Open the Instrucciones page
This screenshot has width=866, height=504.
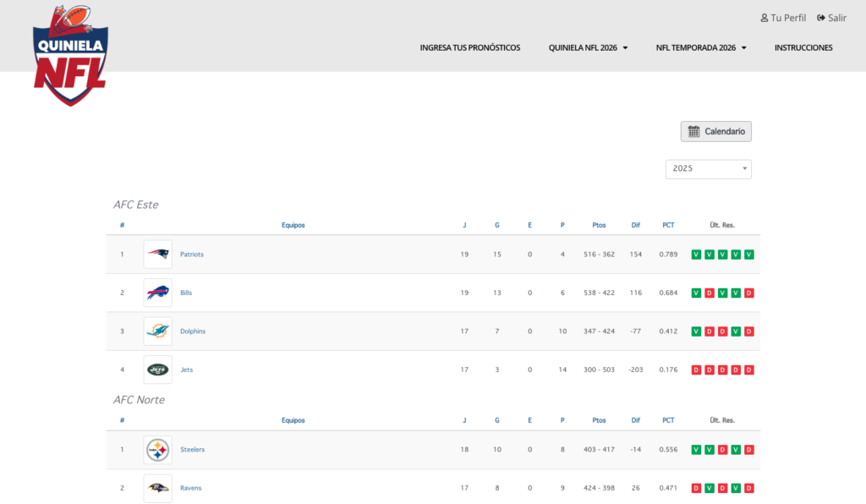click(x=803, y=48)
